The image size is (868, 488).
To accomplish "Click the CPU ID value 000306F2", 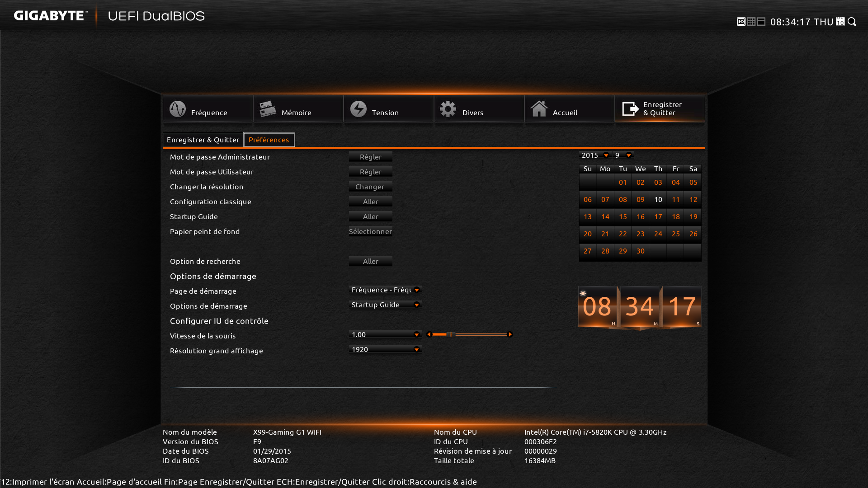I will (x=541, y=441).
